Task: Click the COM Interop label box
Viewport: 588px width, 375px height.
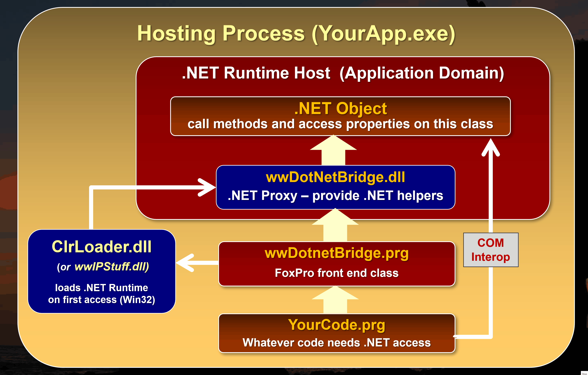Action: [491, 250]
